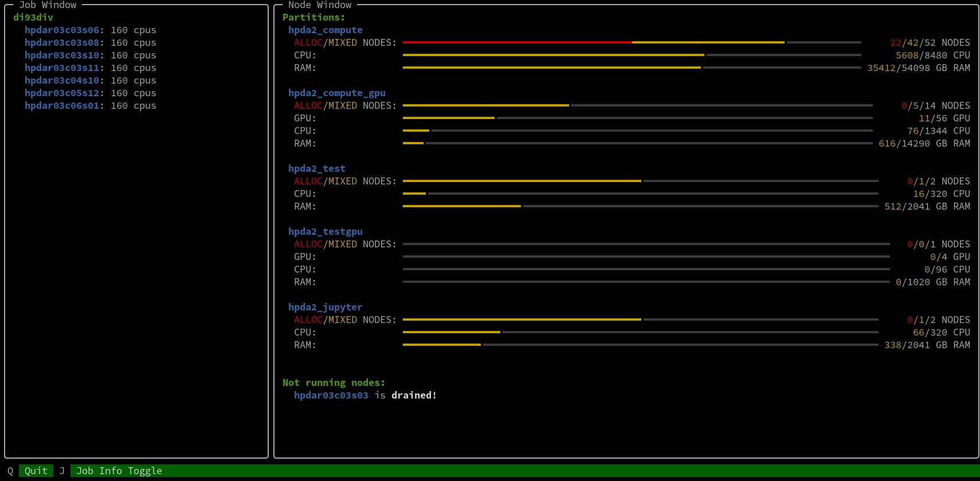Click the 0/4 GPU value
The image size is (980, 481).
click(x=950, y=257)
